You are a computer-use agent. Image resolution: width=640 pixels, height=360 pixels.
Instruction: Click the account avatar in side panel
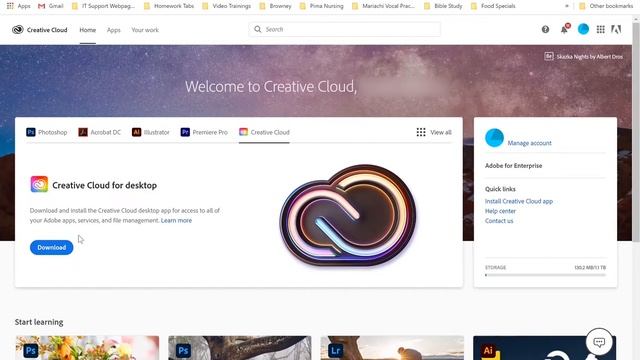494,138
